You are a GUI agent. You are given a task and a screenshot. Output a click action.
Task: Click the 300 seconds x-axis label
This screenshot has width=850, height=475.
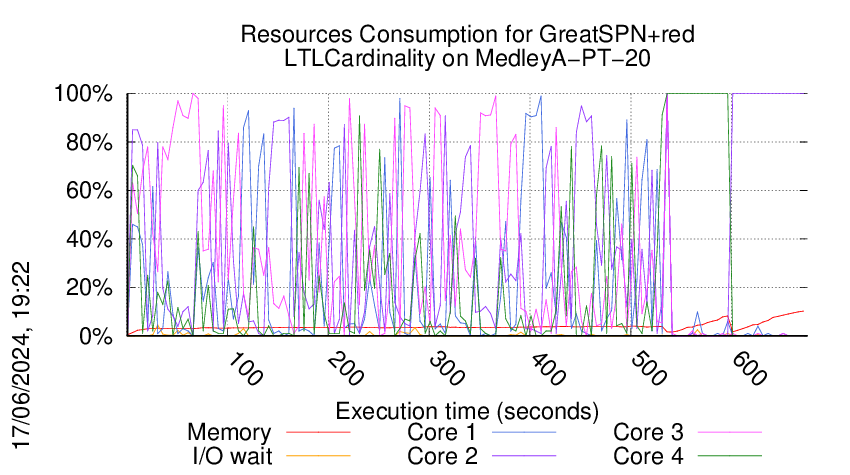click(446, 369)
